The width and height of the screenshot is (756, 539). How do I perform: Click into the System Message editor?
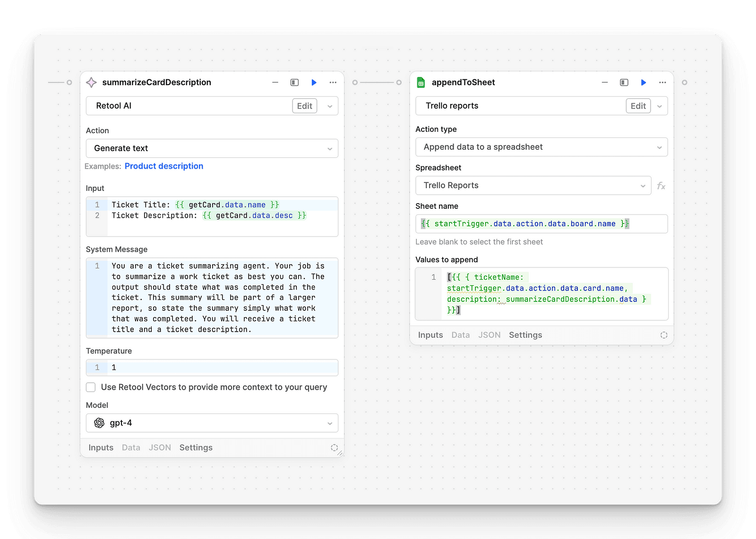[212, 298]
